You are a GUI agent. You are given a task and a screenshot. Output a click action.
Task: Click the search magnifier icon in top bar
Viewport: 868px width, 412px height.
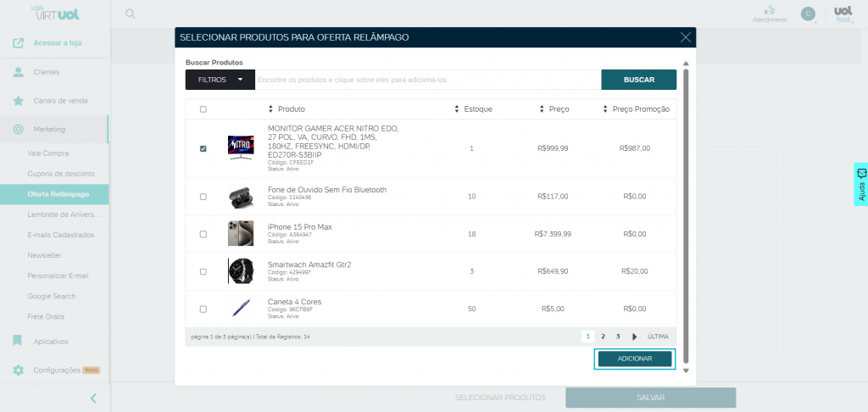tap(130, 14)
